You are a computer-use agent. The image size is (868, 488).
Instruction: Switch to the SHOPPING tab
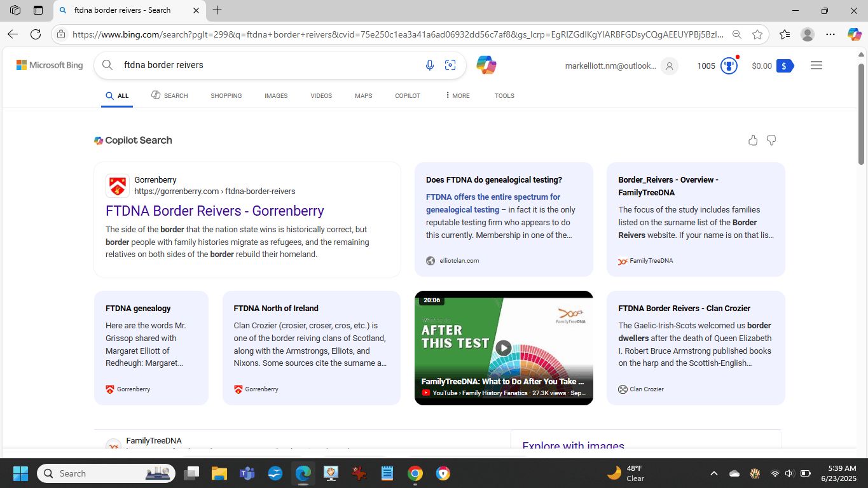point(226,95)
